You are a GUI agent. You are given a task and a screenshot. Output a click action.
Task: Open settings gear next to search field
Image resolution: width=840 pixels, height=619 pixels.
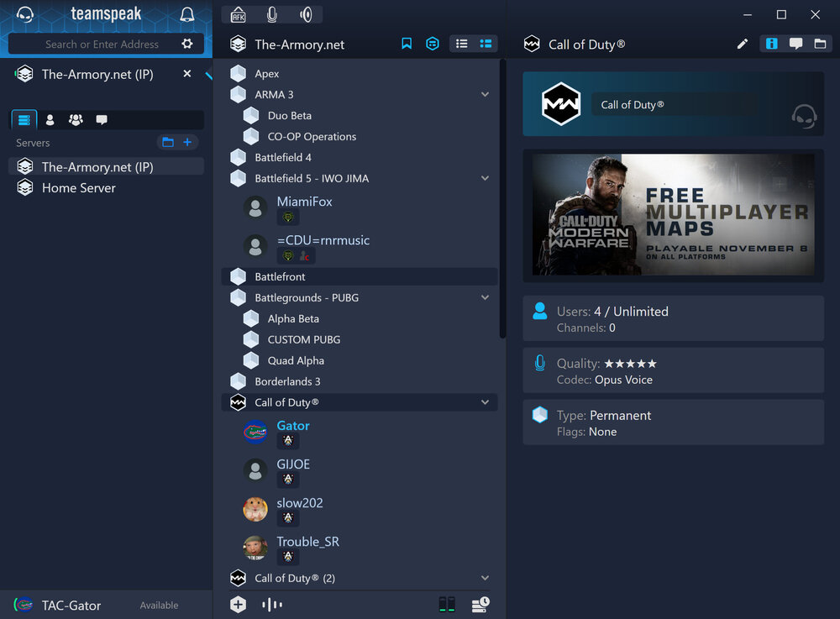coord(187,44)
